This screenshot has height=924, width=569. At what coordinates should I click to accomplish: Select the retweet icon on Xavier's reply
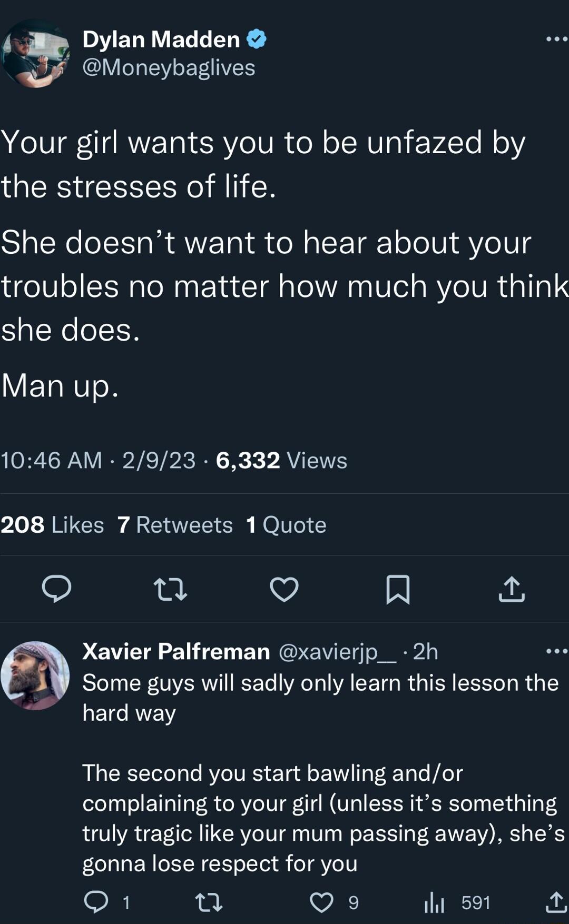pos(210,901)
